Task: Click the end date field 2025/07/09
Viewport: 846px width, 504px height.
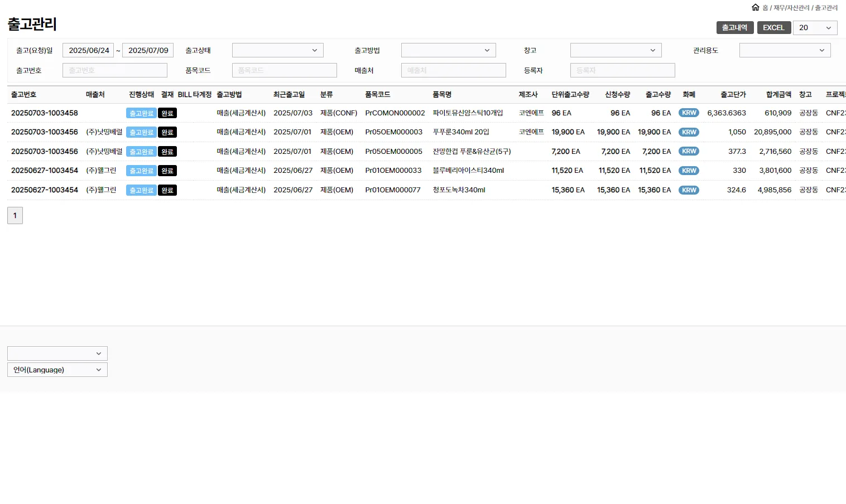Action: pos(148,50)
